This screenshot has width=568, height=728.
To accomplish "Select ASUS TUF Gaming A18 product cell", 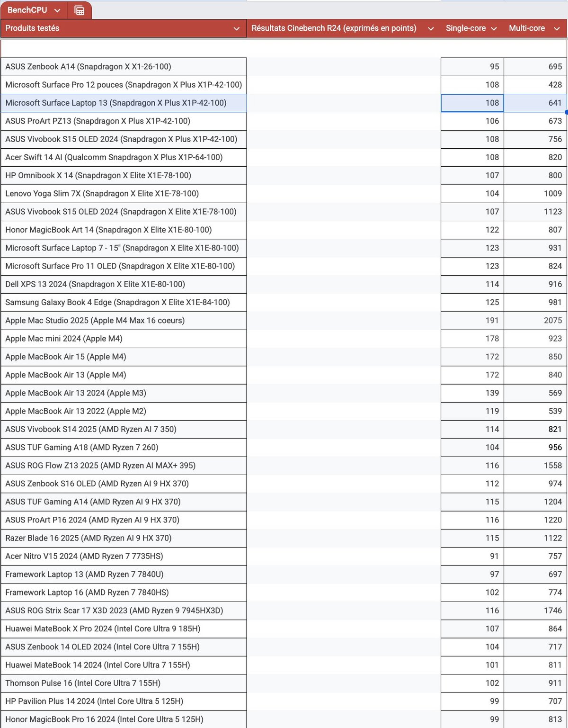I will [124, 447].
